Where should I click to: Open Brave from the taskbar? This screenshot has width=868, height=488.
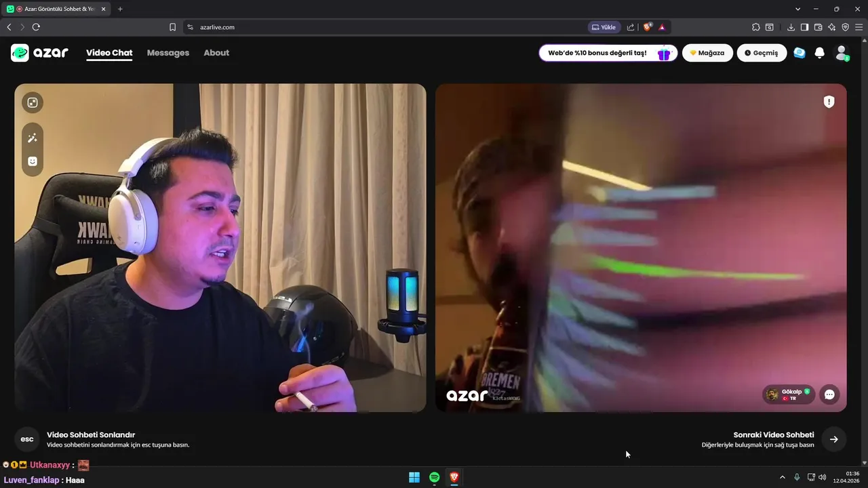(x=454, y=477)
